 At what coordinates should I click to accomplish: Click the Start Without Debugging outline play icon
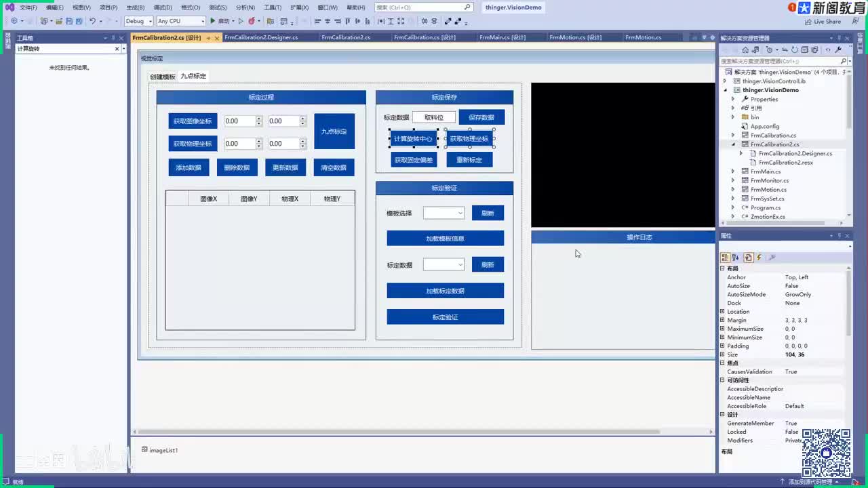tap(241, 21)
